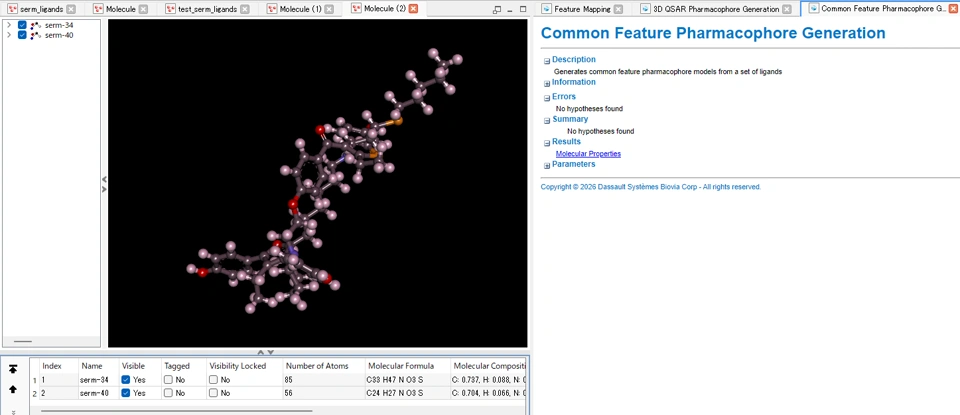
Task: Maximize the molecule window pane
Action: click(x=523, y=9)
